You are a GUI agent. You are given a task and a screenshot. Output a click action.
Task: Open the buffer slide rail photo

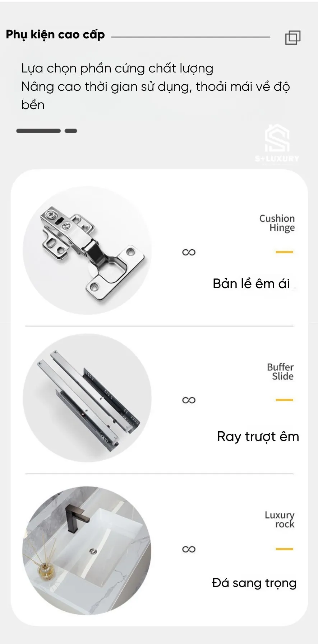click(x=87, y=398)
